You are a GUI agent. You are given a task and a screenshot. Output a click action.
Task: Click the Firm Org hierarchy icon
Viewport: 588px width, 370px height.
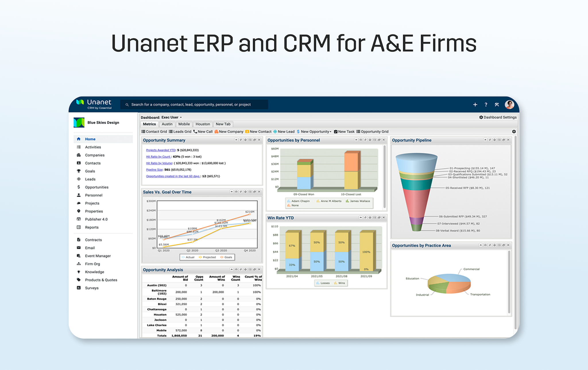pyautogui.click(x=79, y=264)
